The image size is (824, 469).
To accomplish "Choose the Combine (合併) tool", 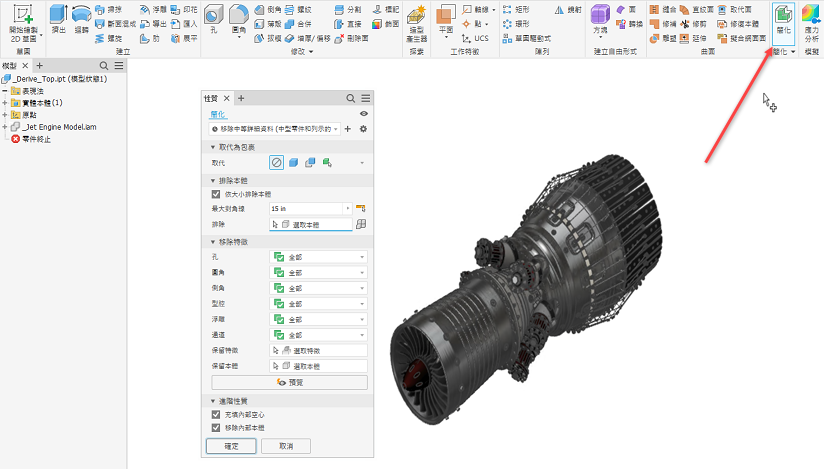I will click(x=298, y=24).
